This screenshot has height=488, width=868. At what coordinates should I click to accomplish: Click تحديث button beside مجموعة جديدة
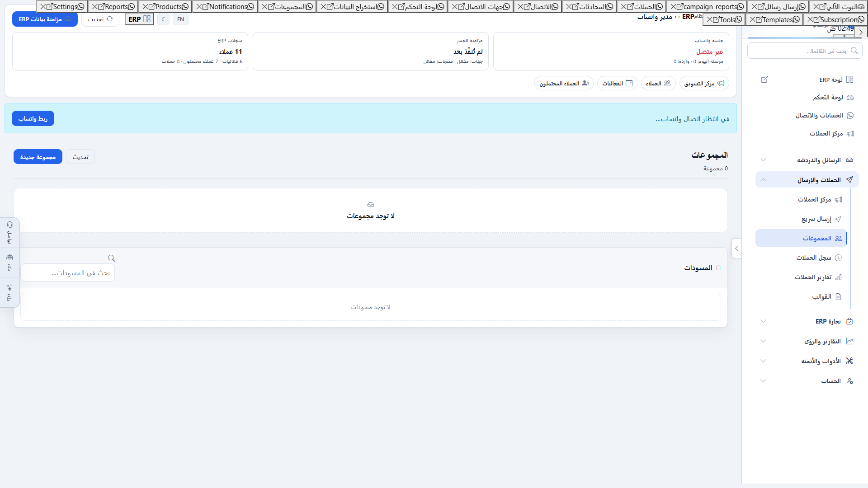point(80,157)
